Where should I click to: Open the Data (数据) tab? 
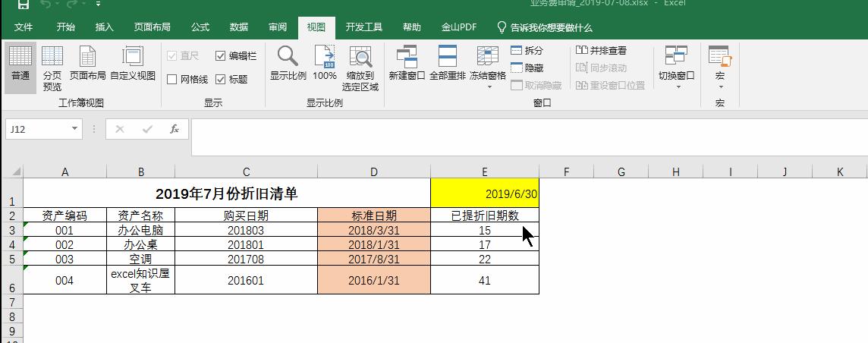[x=238, y=27]
